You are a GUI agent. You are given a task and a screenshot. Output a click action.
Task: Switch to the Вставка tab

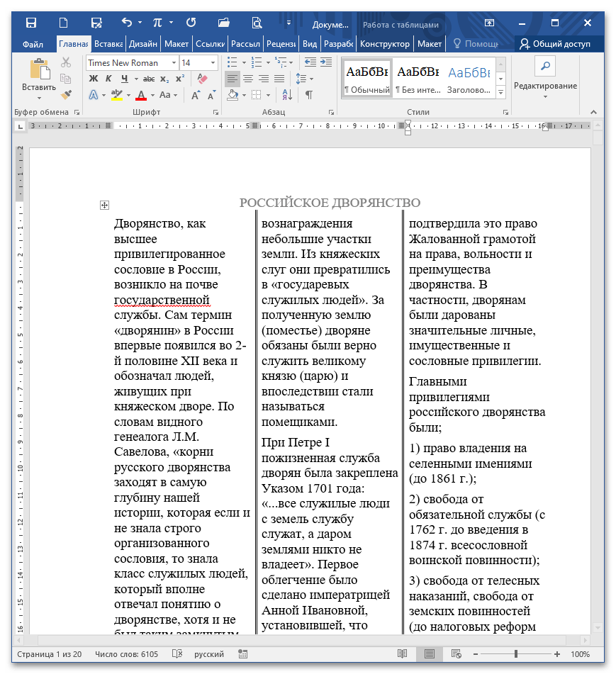coord(108,44)
